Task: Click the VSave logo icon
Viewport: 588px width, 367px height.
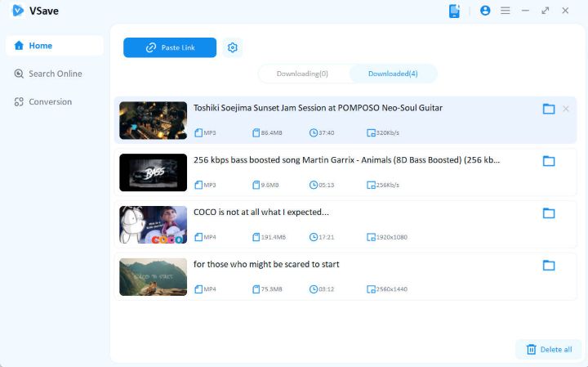Action: [x=17, y=11]
